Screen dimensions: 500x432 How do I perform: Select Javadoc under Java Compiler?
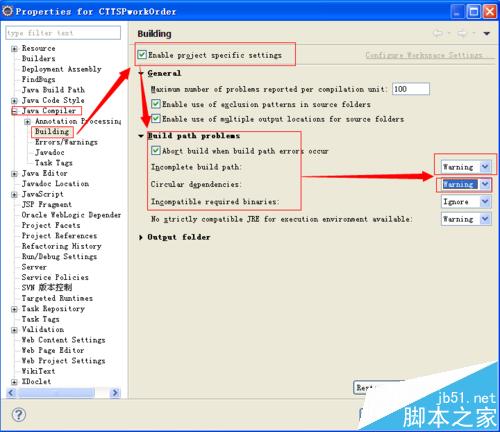pos(49,152)
